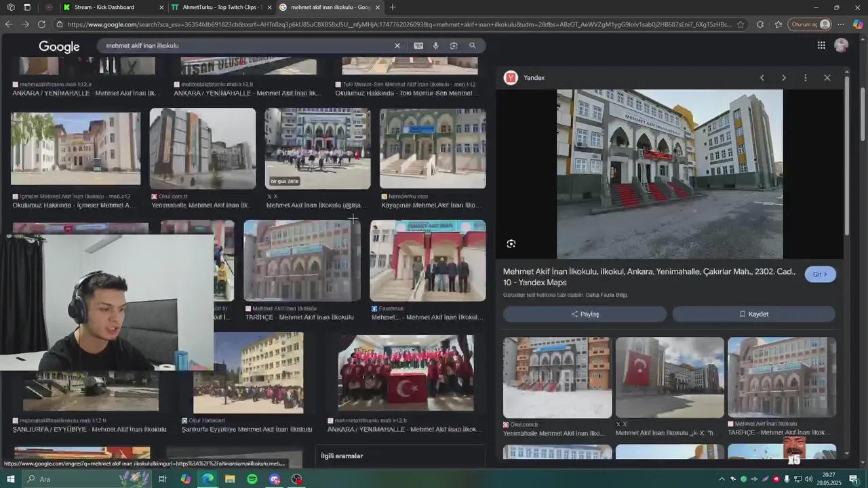Open the preview panel three-dot menu
The width and height of the screenshot is (868, 488).
coord(806,78)
